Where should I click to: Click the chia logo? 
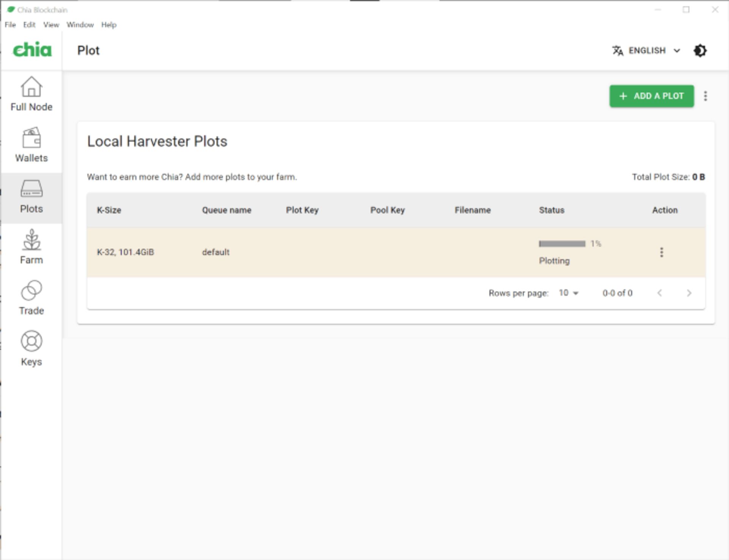(x=32, y=50)
